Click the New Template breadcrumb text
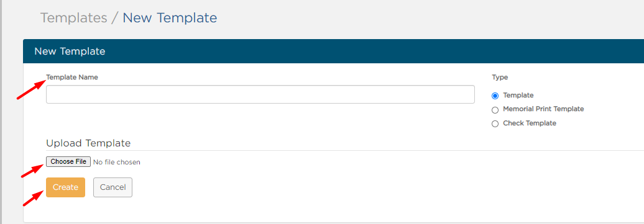This screenshot has width=644, height=224. tap(170, 18)
